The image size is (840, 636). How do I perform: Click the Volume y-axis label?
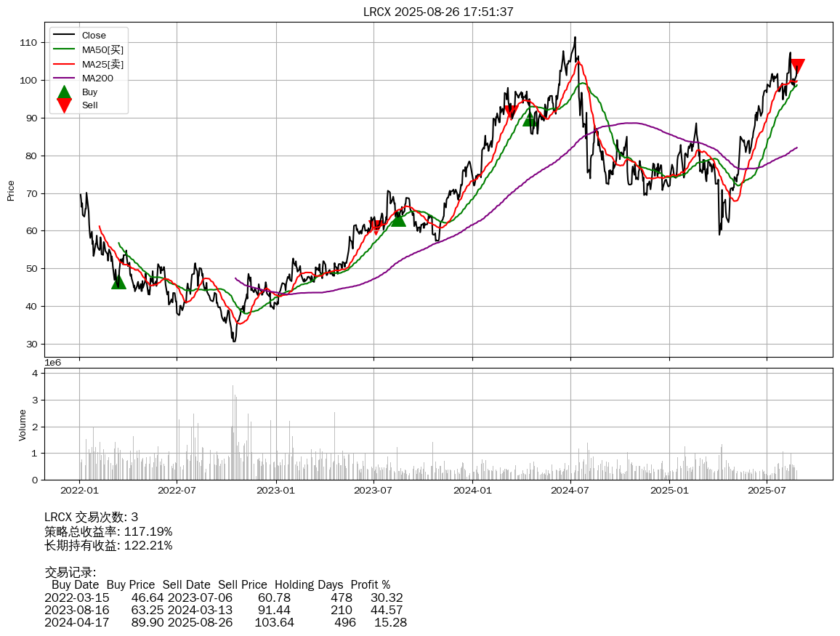click(23, 424)
